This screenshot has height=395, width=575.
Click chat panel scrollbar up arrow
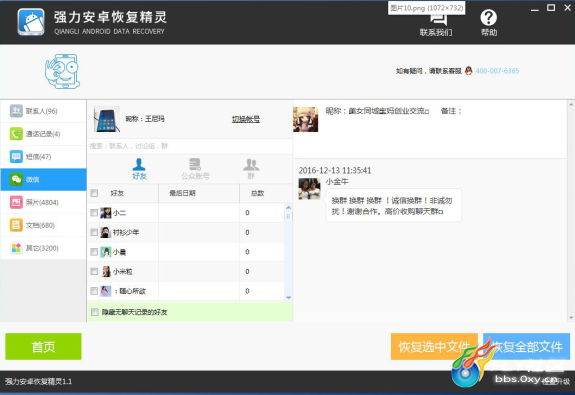tap(571, 104)
